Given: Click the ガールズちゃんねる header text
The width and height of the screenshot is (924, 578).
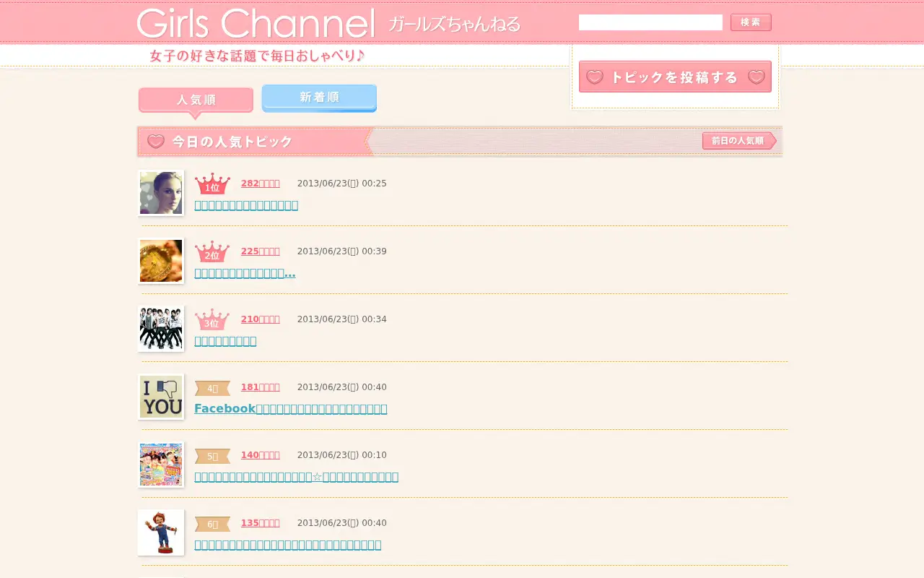Looking at the screenshot, I should pyautogui.click(x=454, y=24).
